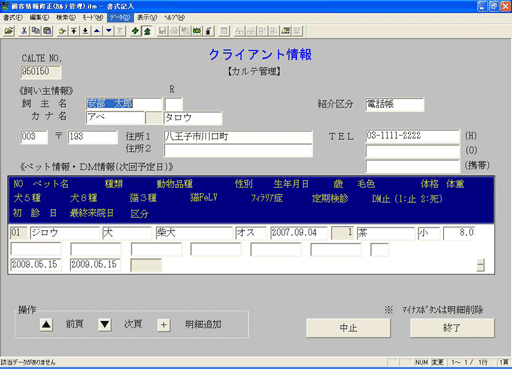This screenshot has width=512, height=369.
Task: Click the 最終来院日 date field 2009.05.15
Action: [x=96, y=265]
